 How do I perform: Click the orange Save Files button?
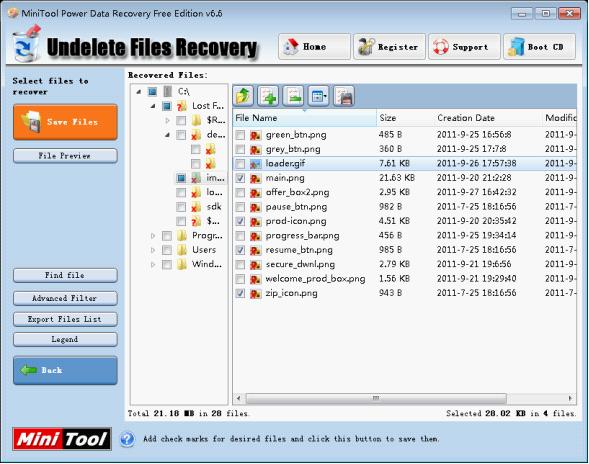click(x=65, y=122)
